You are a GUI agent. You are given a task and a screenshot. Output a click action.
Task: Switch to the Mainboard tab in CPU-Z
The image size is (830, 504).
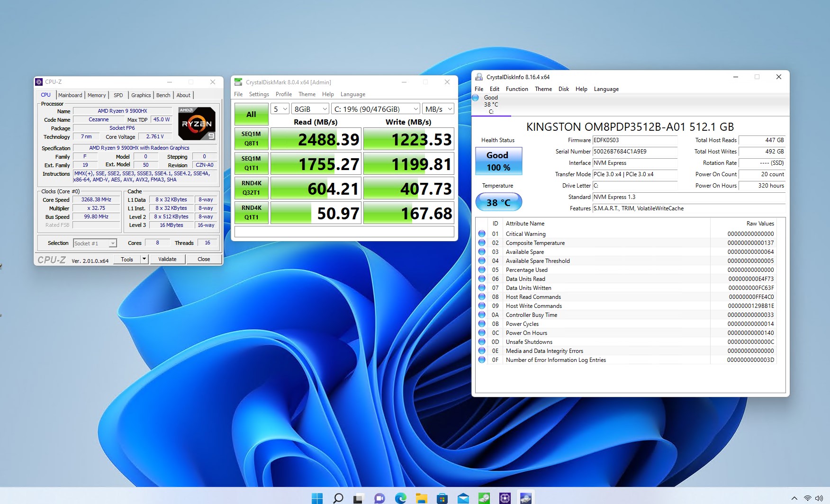(70, 95)
